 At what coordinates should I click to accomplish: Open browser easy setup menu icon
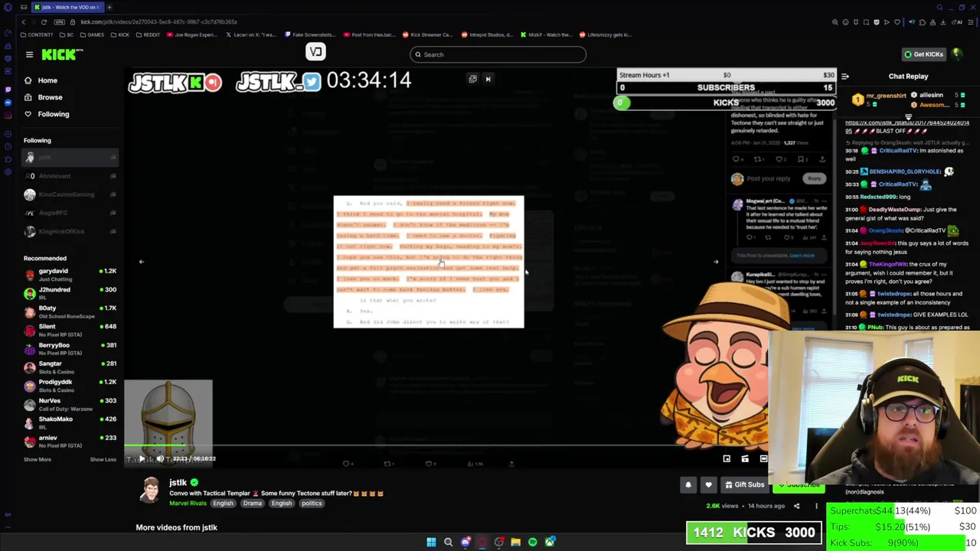(972, 22)
